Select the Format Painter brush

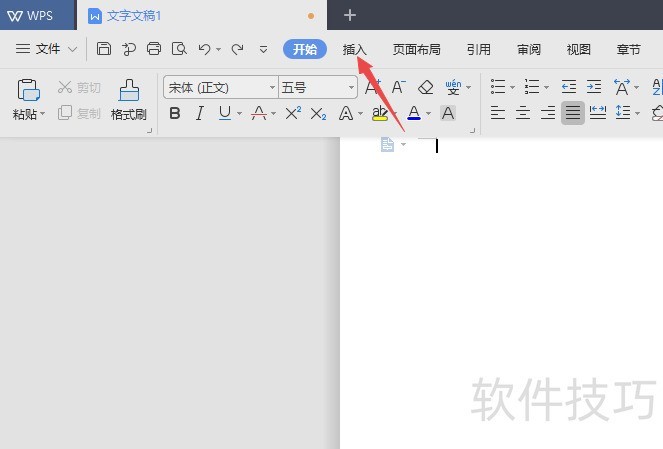pyautogui.click(x=129, y=100)
